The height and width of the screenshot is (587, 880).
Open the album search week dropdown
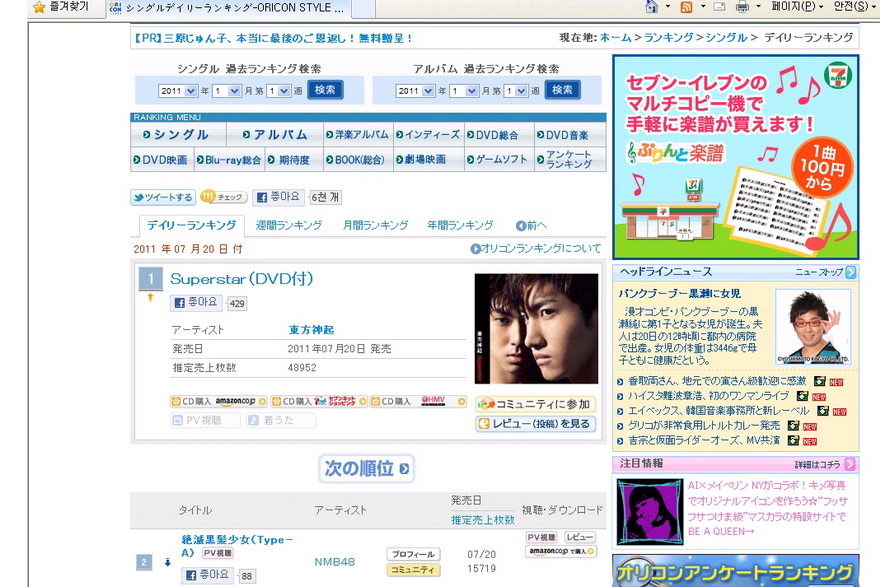[x=516, y=91]
